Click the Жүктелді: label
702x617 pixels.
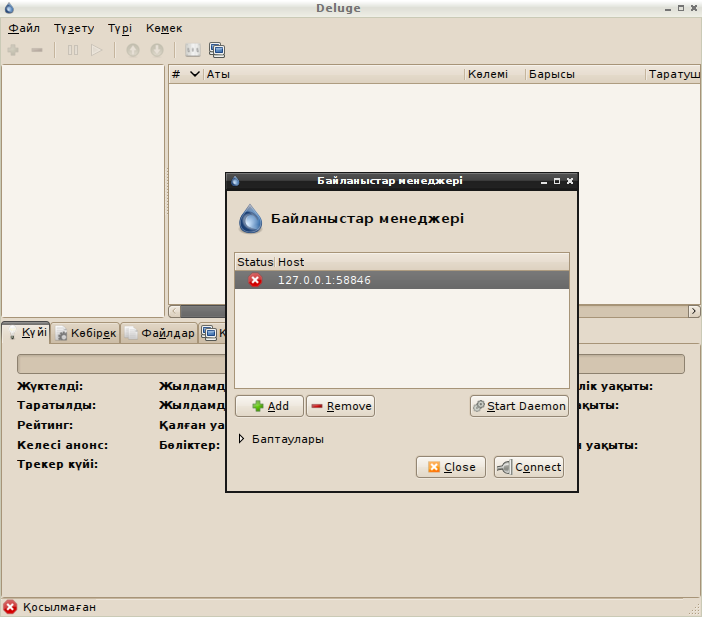click(50, 386)
